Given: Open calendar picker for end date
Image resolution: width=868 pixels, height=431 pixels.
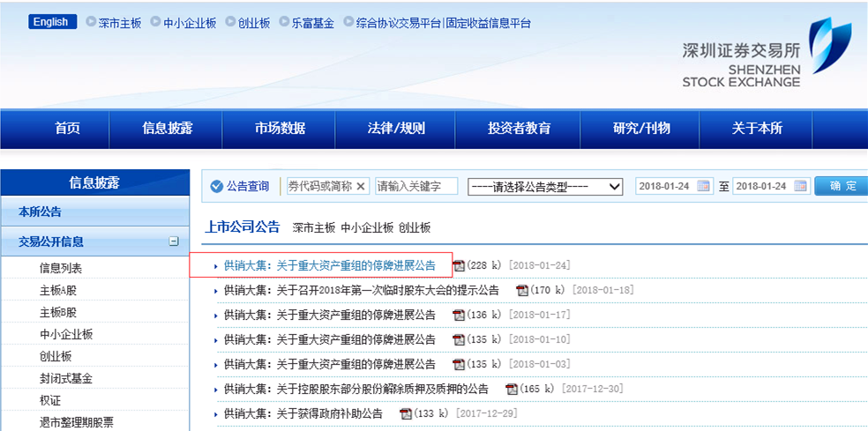Looking at the screenshot, I should (x=800, y=186).
